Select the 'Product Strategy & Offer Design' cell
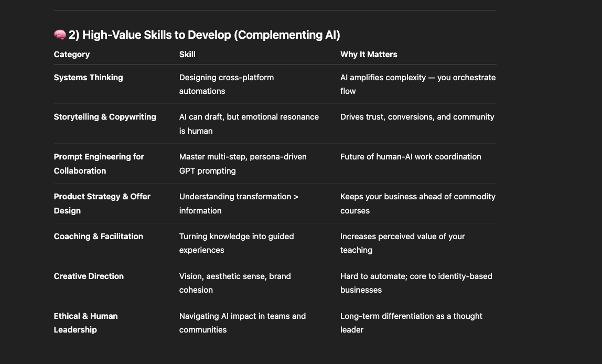Image resolution: width=602 pixels, height=364 pixels. (x=102, y=204)
